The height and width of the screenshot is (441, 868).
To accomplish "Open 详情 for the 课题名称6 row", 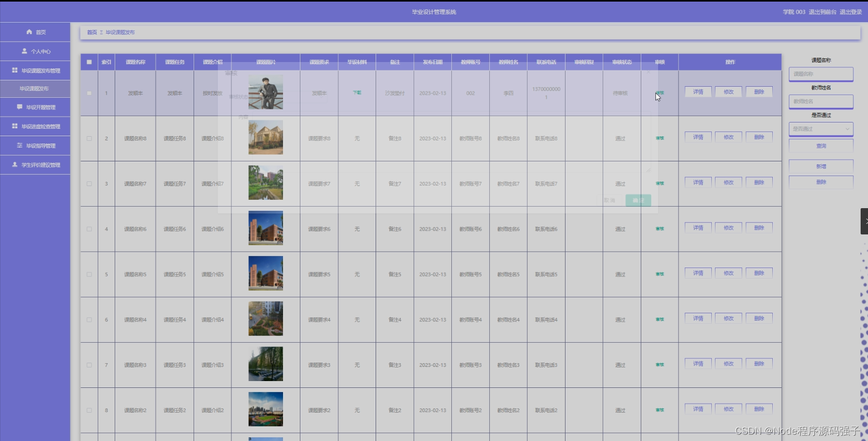I will coord(698,228).
